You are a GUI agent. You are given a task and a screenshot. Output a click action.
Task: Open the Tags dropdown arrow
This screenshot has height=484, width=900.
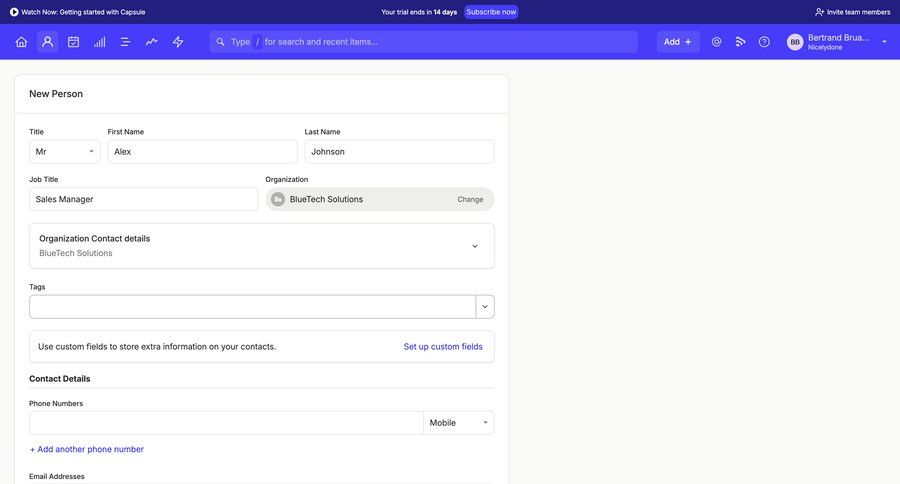click(x=485, y=307)
